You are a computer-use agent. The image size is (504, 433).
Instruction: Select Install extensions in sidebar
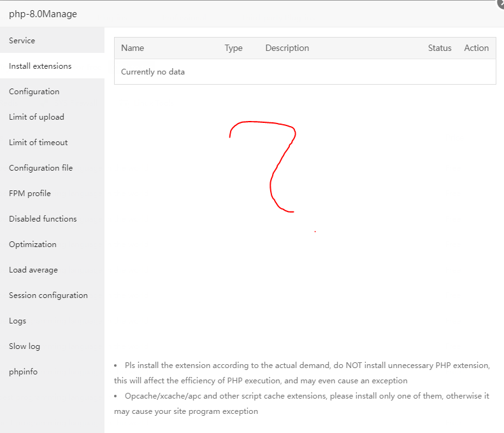40,66
